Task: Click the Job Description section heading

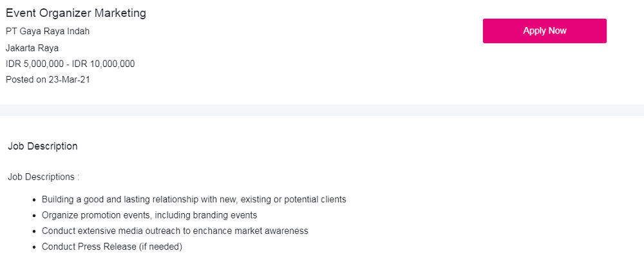Action: pyautogui.click(x=43, y=146)
